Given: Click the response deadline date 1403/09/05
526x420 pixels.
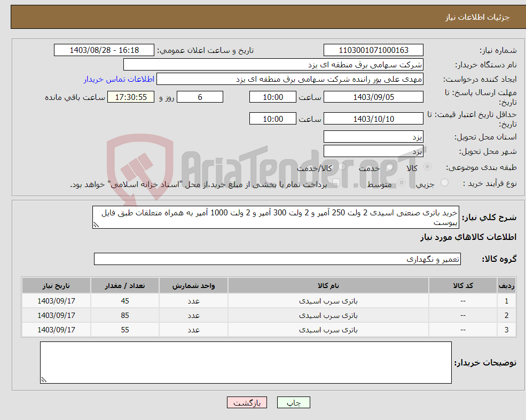Looking at the screenshot, I should [373, 97].
